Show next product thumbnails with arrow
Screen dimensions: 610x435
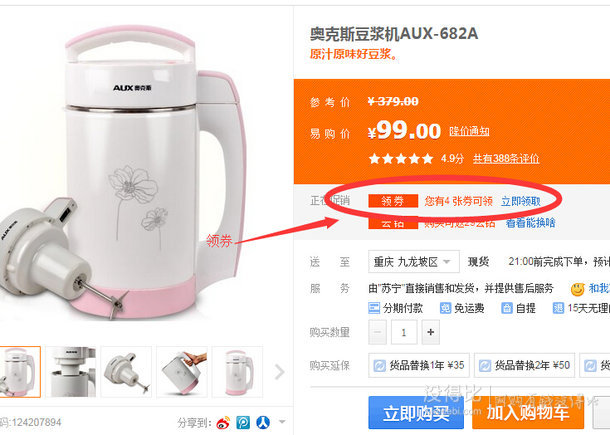pyautogui.click(x=279, y=372)
